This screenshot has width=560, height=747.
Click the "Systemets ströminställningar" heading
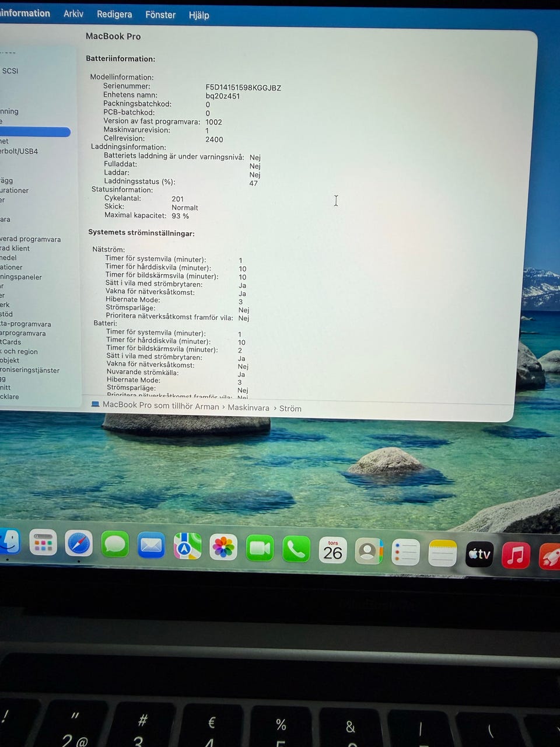[141, 233]
